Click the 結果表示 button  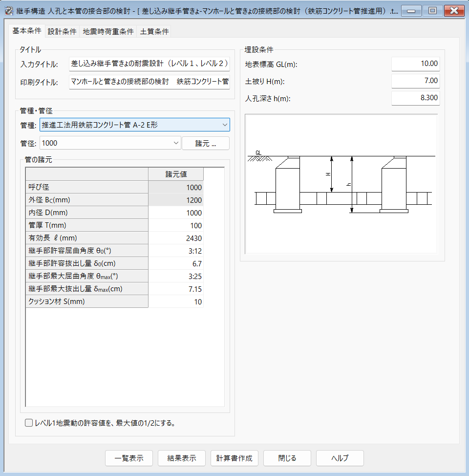coord(182,458)
